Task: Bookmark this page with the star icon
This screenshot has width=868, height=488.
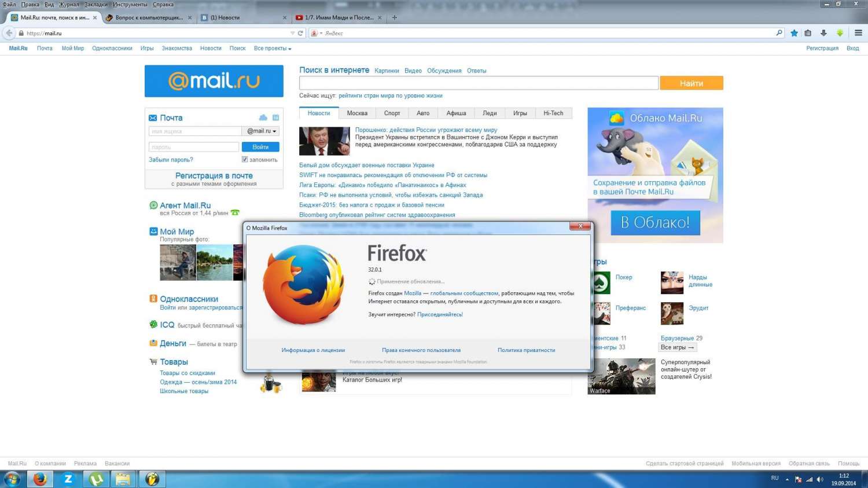Action: (794, 33)
